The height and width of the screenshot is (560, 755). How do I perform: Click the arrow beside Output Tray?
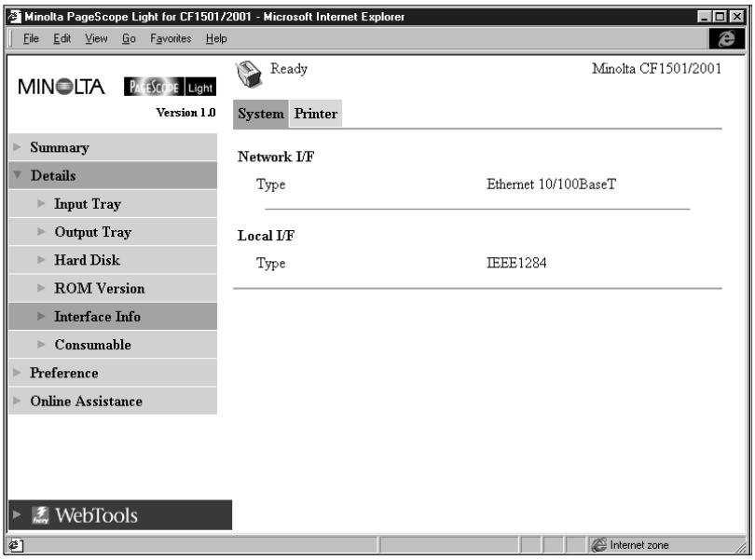click(x=41, y=232)
